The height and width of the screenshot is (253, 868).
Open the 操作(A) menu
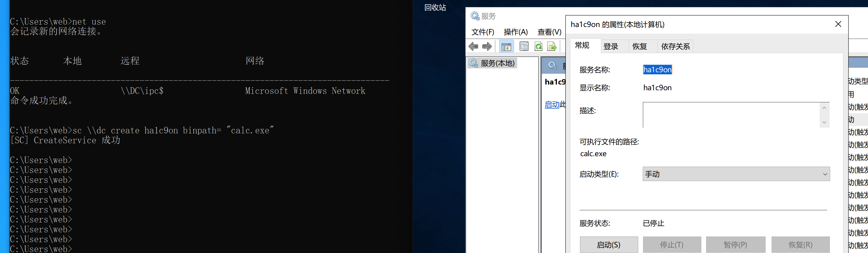515,32
